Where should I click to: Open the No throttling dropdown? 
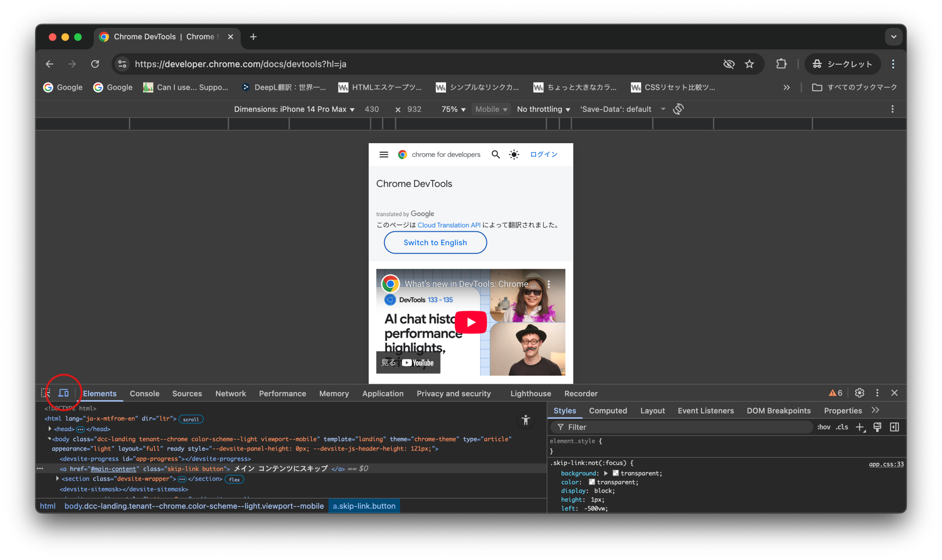point(543,109)
